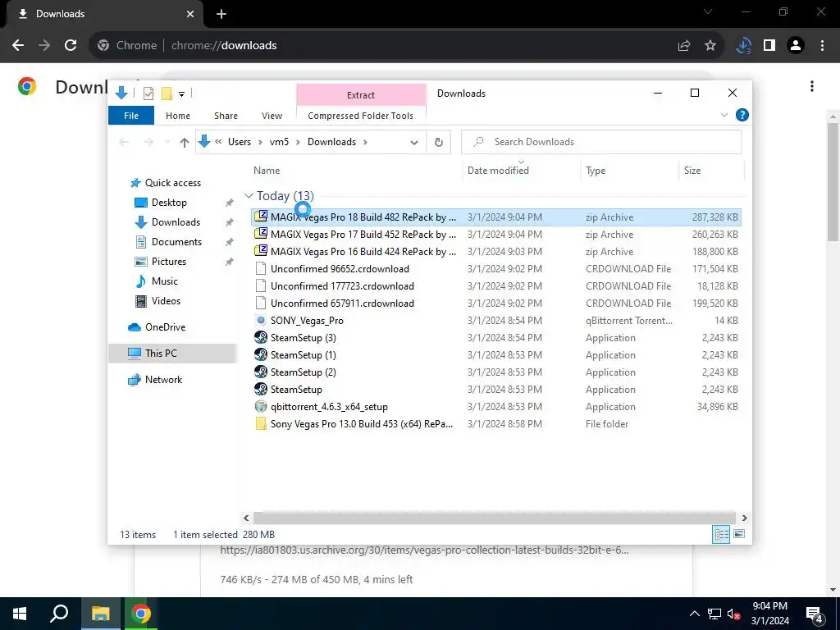Click the Up one level arrow

pyautogui.click(x=185, y=142)
